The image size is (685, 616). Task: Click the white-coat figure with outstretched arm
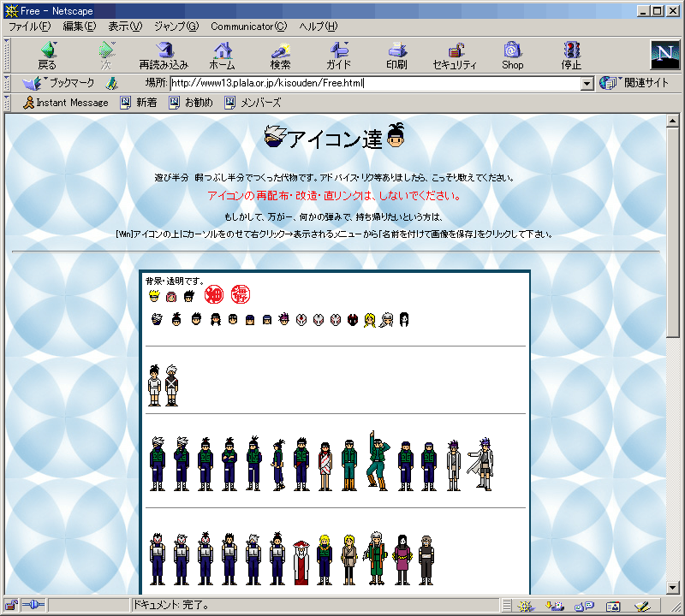coord(480,465)
